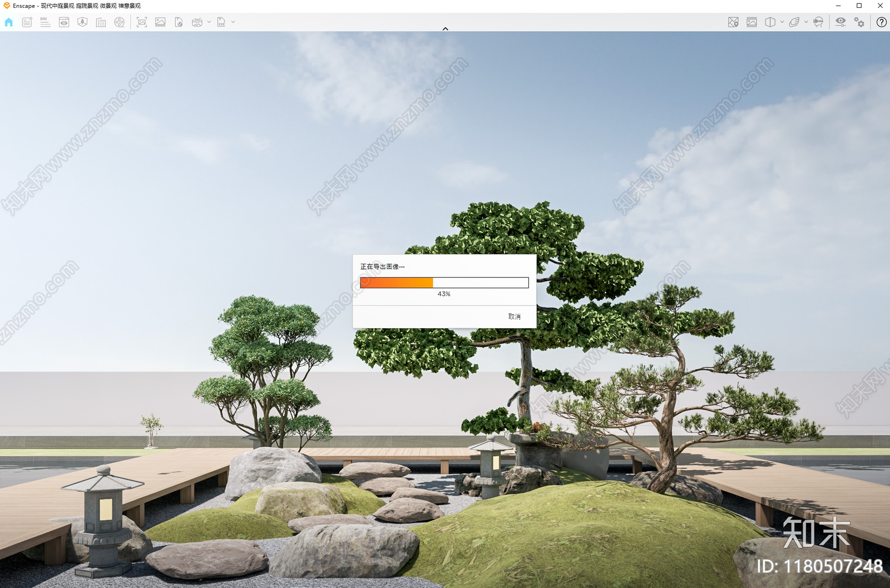Click the 正在导出图像 dialog label
This screenshot has height=588, width=890.
(383, 266)
